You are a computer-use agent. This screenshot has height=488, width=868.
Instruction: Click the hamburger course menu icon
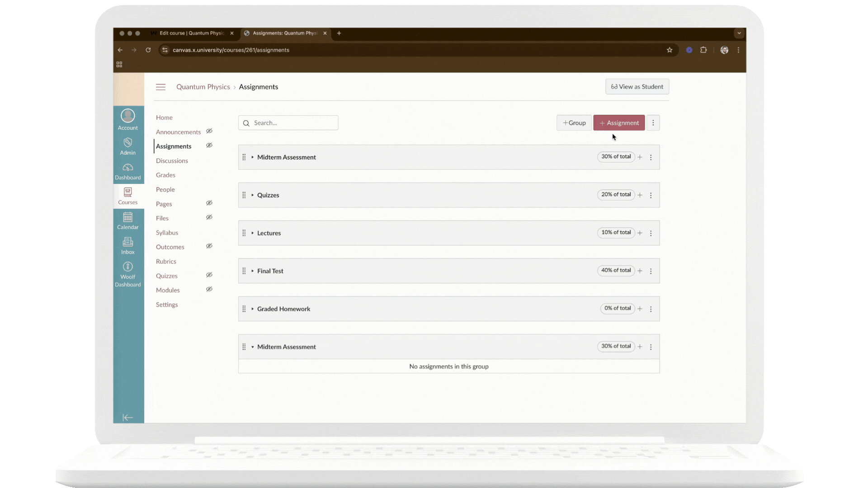160,87
